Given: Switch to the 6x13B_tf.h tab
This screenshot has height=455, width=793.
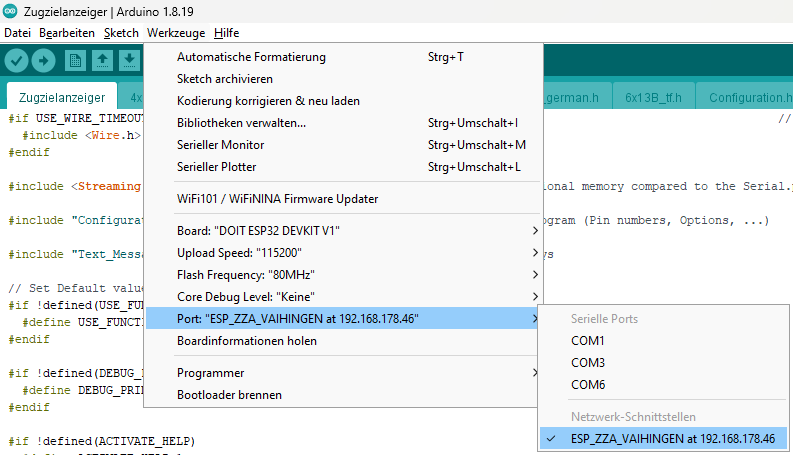Looking at the screenshot, I should (x=652, y=97).
